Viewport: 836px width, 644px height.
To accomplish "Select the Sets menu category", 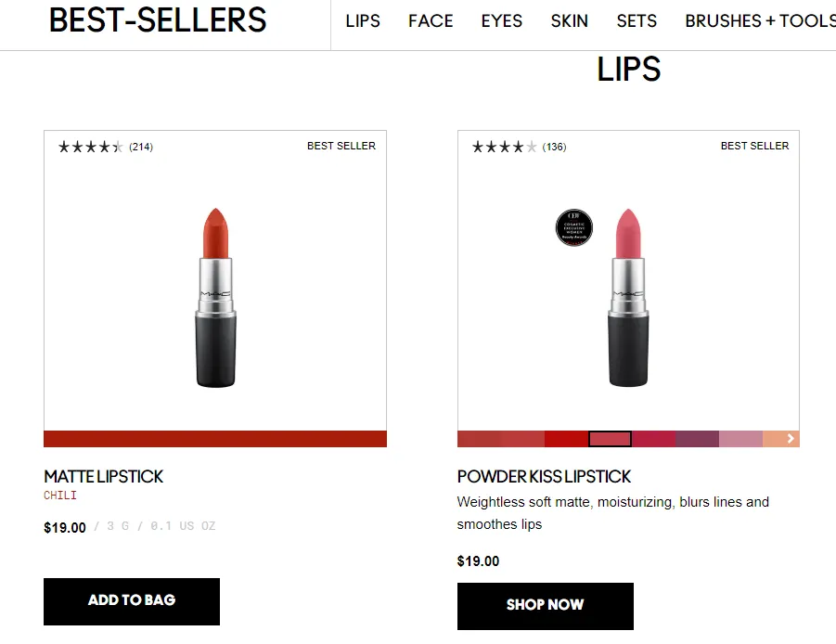I will (x=637, y=20).
